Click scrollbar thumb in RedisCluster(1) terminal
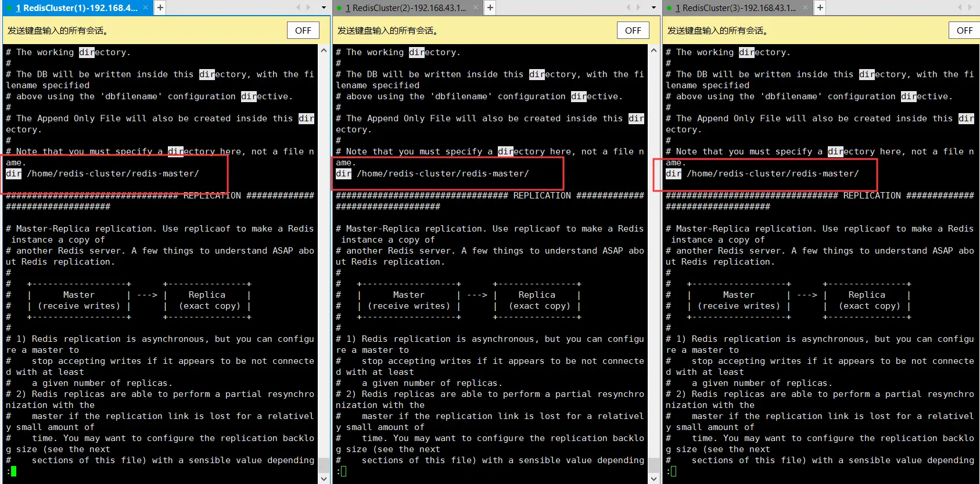Viewport: 980px width, 484px height. (324, 465)
